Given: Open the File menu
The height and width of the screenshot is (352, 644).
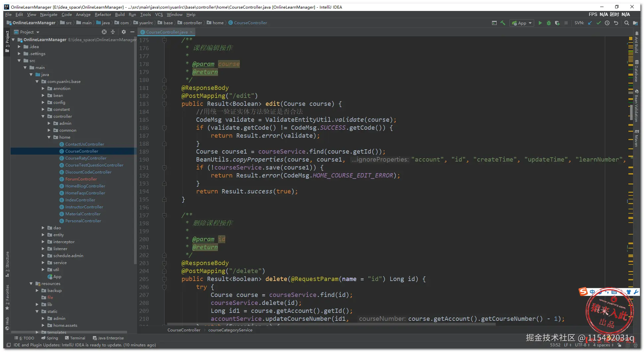Looking at the screenshot, I should [x=8, y=15].
